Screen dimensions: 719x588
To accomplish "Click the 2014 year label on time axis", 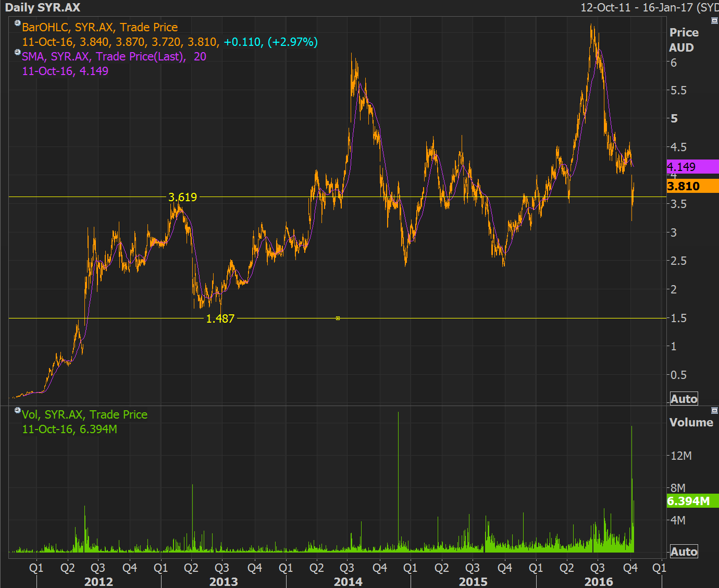I will click(x=348, y=581).
